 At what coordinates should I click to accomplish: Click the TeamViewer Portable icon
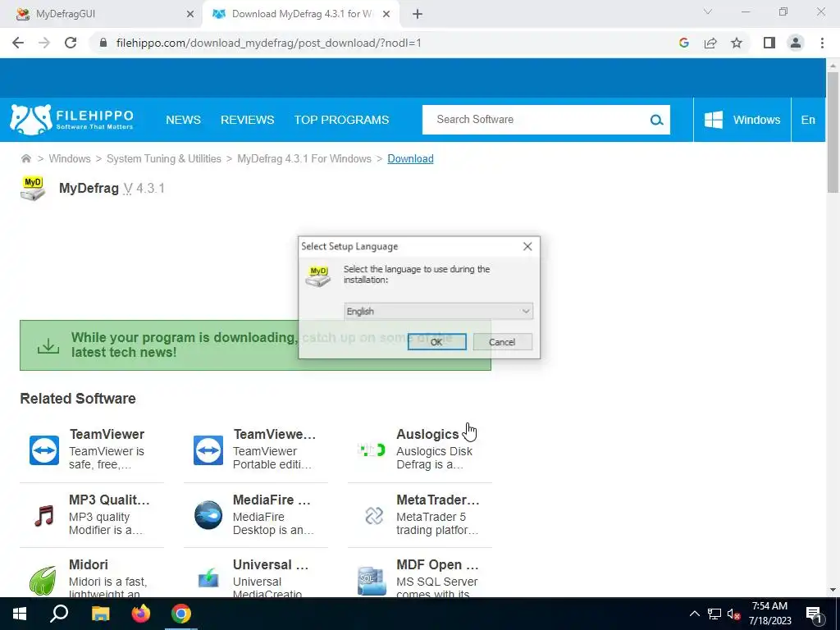pos(208,450)
